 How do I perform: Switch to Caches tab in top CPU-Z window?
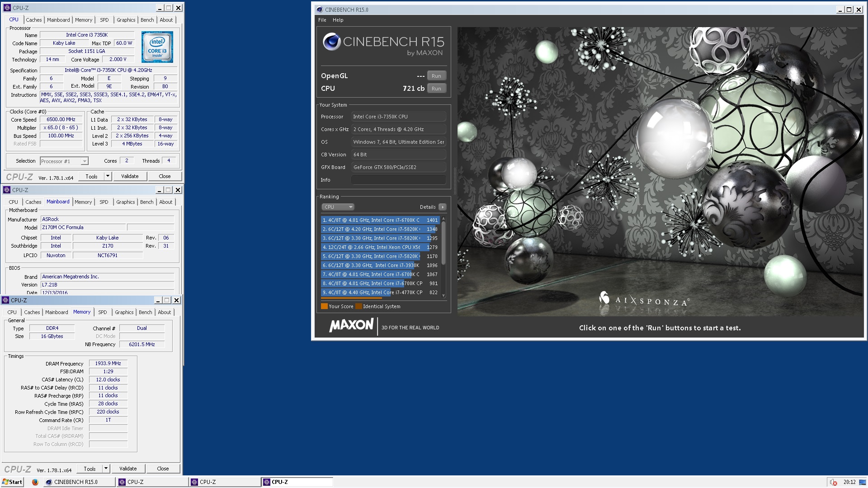[x=34, y=20]
